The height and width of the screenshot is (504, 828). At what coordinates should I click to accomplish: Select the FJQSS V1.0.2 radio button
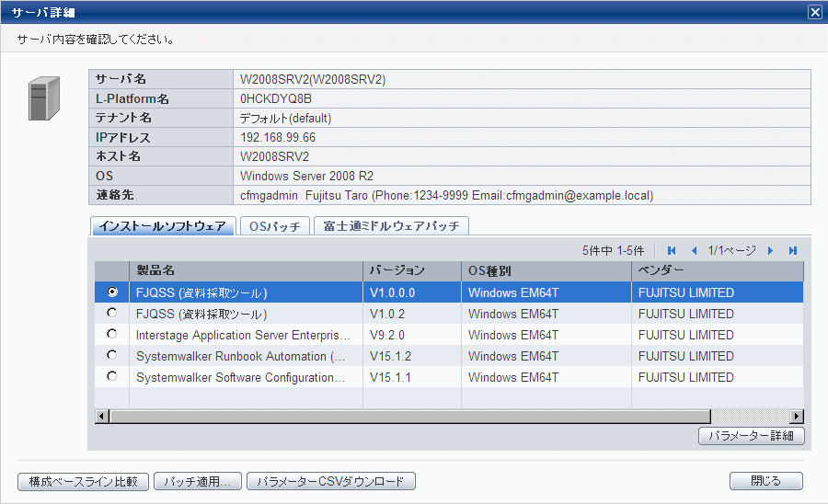click(112, 313)
